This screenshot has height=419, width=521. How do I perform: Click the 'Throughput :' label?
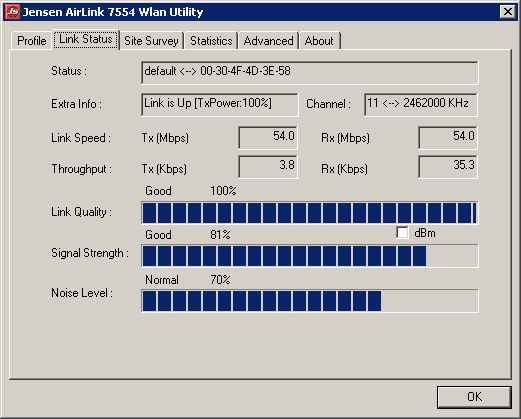[x=81, y=169]
